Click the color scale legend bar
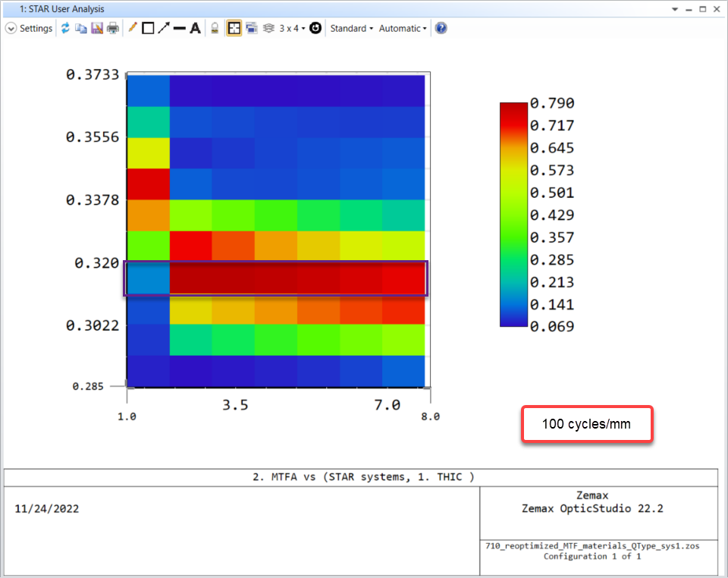This screenshot has width=728, height=578. 513,215
